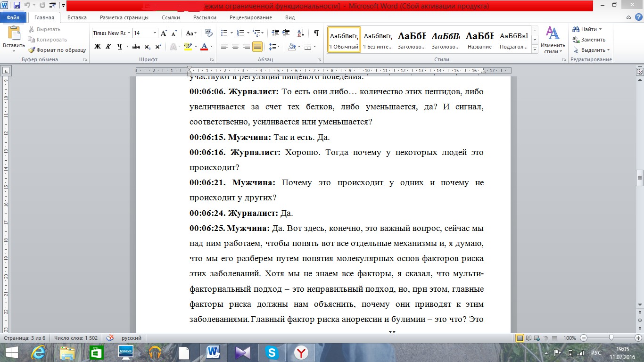The width and height of the screenshot is (644, 362).
Task: Toggle strikethrough (abc) formatting
Action: coord(136,47)
